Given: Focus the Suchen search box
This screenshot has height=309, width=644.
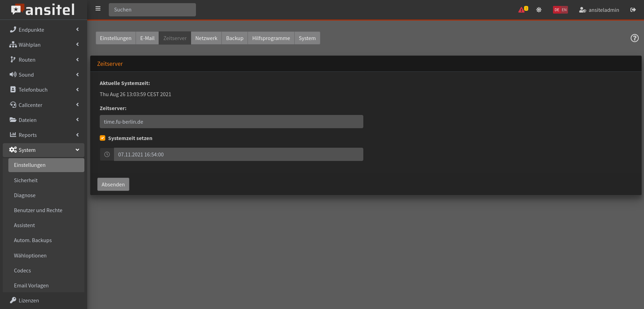Looking at the screenshot, I should (x=152, y=10).
